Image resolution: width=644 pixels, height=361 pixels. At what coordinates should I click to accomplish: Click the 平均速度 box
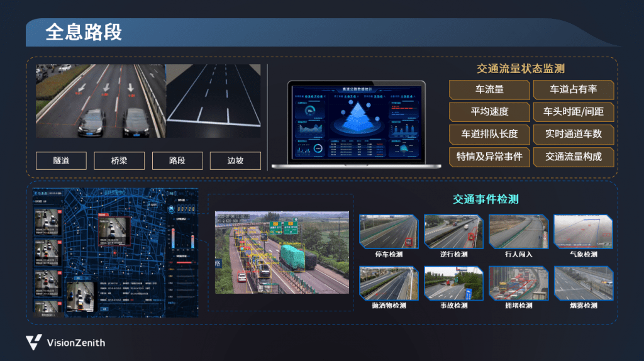pyautogui.click(x=489, y=112)
